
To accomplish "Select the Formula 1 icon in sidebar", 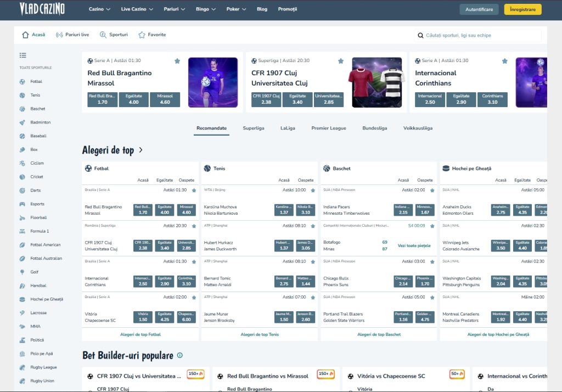I will coord(22,231).
